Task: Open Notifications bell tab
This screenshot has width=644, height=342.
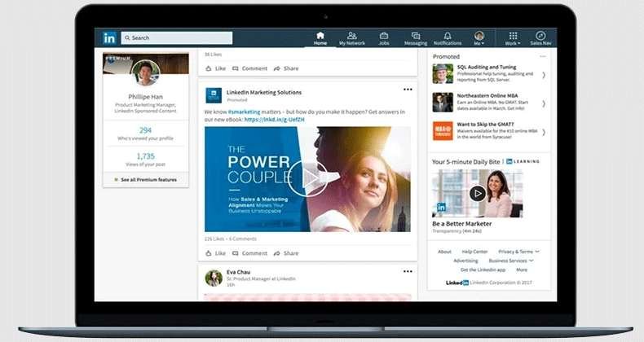Action: click(x=448, y=38)
